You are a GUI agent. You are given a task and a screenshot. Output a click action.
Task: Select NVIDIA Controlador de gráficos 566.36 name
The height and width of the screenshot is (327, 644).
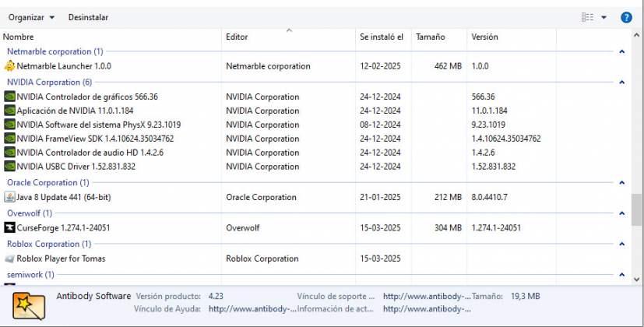(x=87, y=97)
